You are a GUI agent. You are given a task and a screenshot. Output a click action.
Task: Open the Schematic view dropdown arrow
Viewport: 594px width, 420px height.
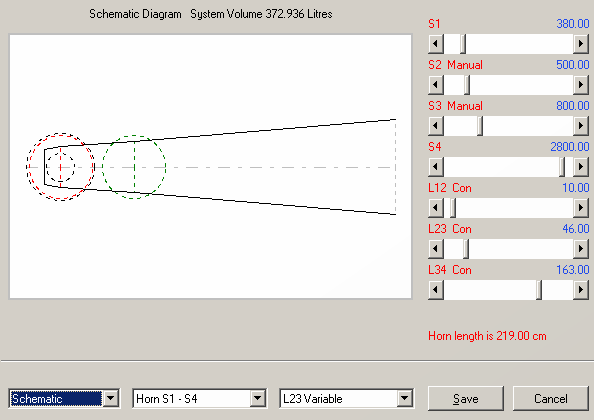(x=111, y=398)
